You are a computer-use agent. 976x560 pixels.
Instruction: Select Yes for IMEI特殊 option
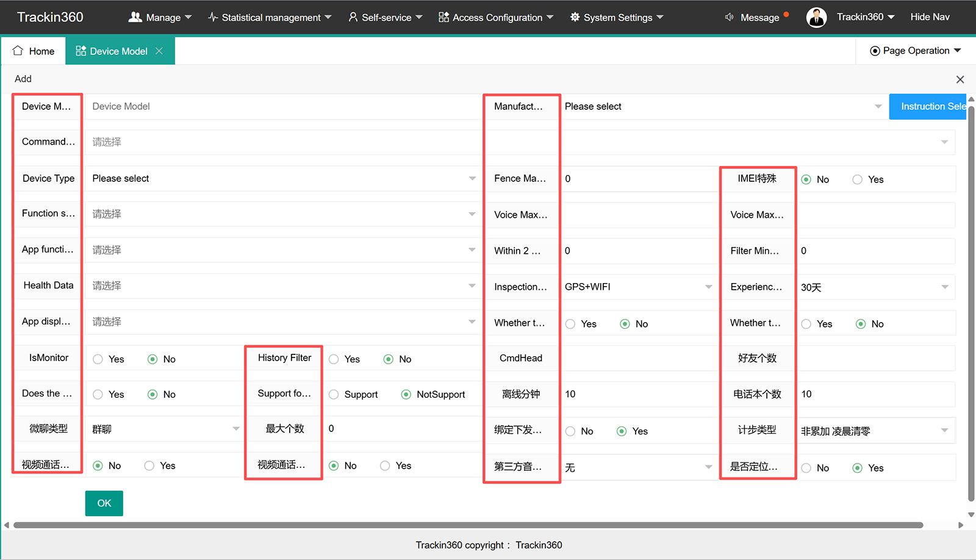pyautogui.click(x=858, y=179)
